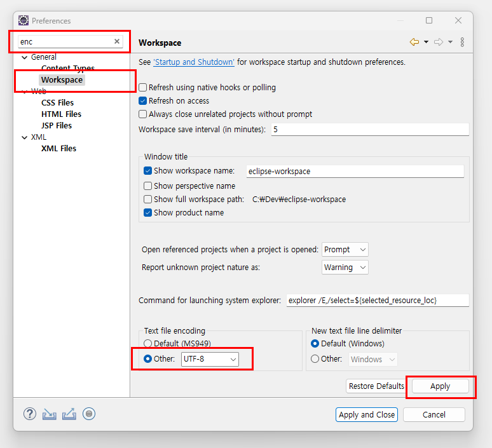492x448 pixels.
Task: Click the Export preferences icon
Action: tap(69, 414)
